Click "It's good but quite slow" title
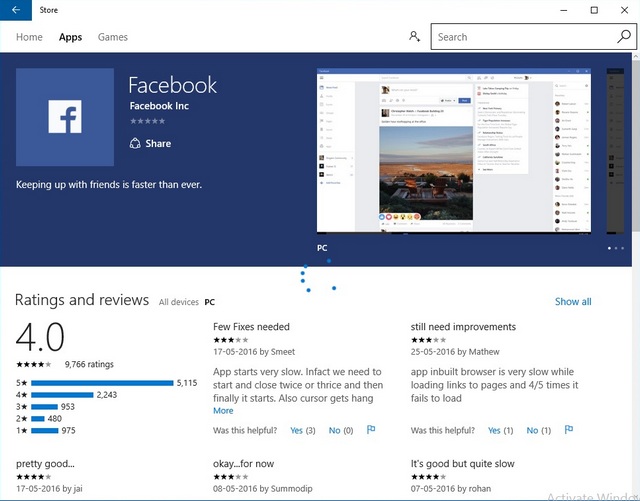This screenshot has width=640, height=501. tap(462, 464)
